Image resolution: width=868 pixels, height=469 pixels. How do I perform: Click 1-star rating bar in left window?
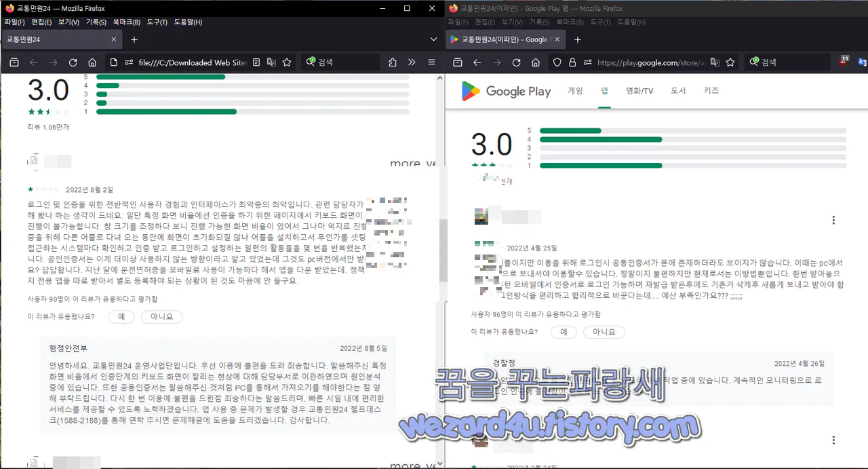click(254, 111)
